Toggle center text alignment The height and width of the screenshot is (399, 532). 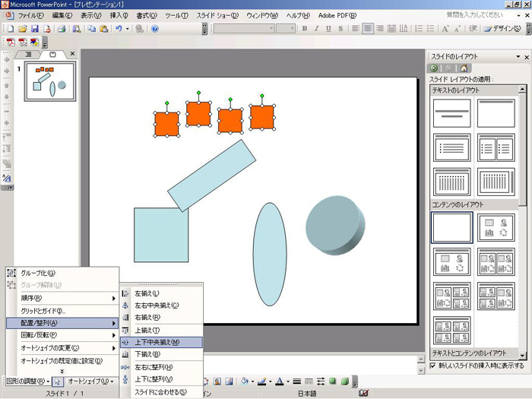(x=368, y=29)
